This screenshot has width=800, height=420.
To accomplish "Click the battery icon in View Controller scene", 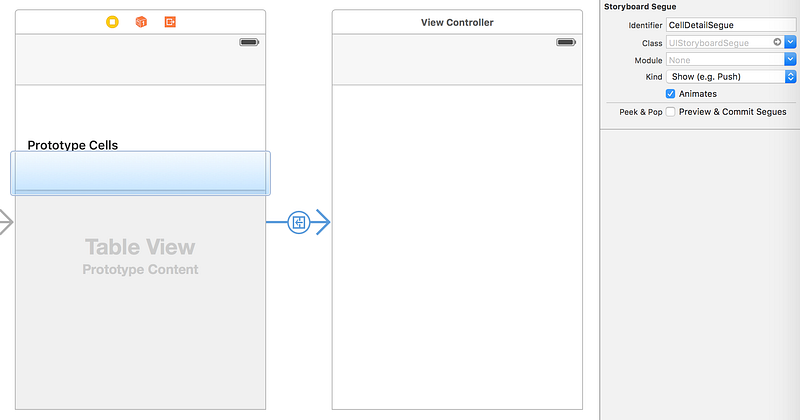I will click(566, 42).
